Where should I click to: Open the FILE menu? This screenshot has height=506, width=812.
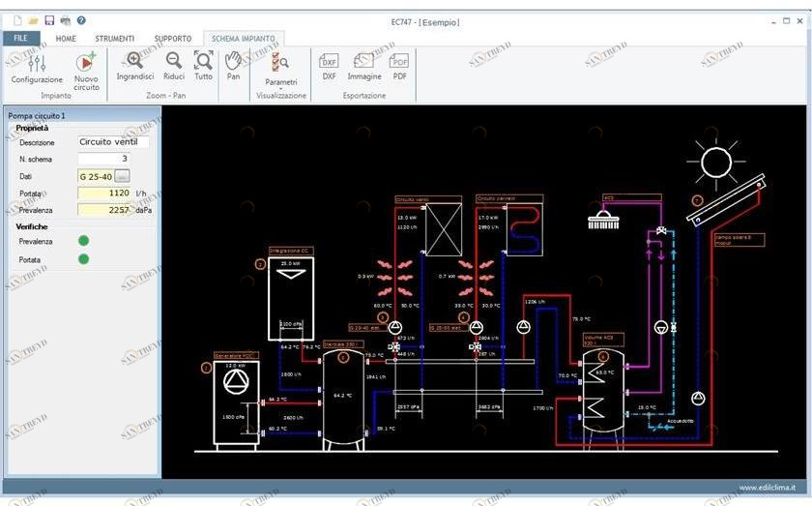coord(20,39)
